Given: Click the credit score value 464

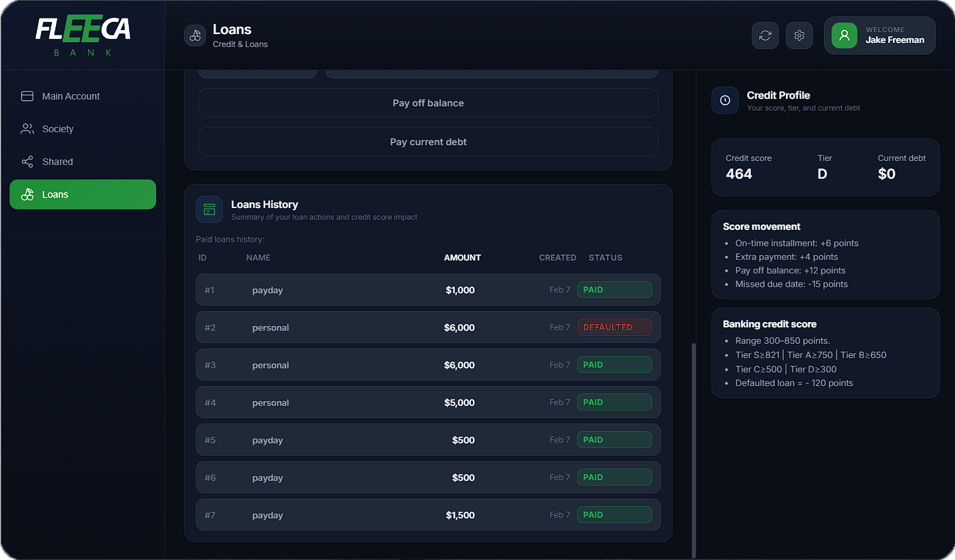Looking at the screenshot, I should point(739,174).
